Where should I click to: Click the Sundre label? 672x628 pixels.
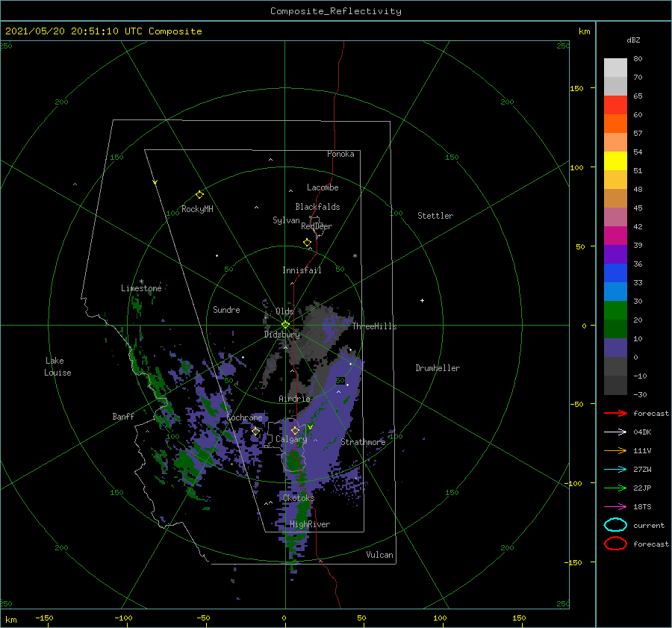pyautogui.click(x=226, y=309)
